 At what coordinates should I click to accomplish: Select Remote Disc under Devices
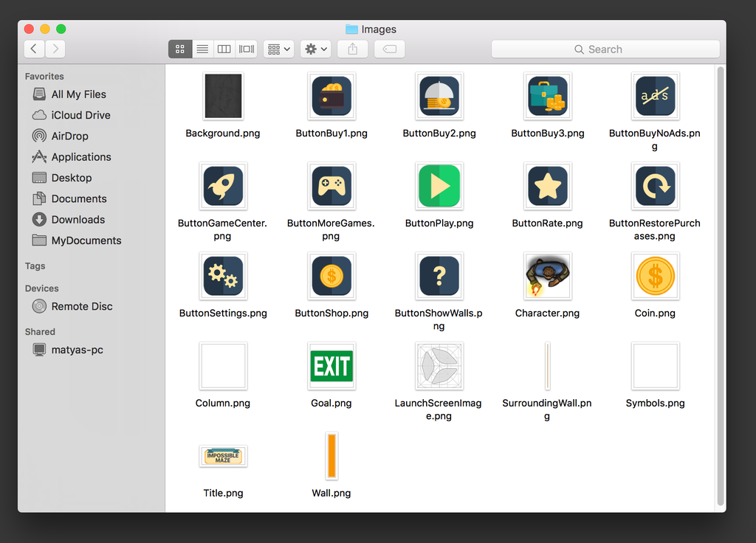point(72,306)
